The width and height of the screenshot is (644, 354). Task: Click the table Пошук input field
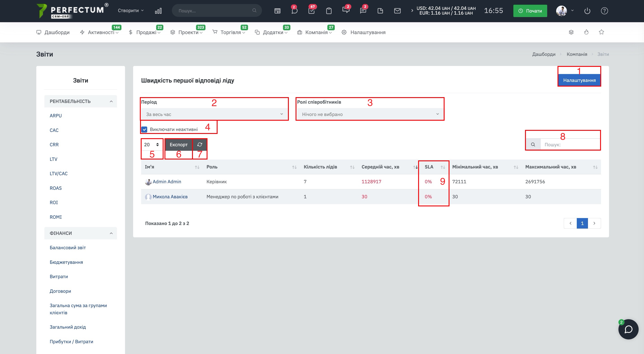(570, 144)
